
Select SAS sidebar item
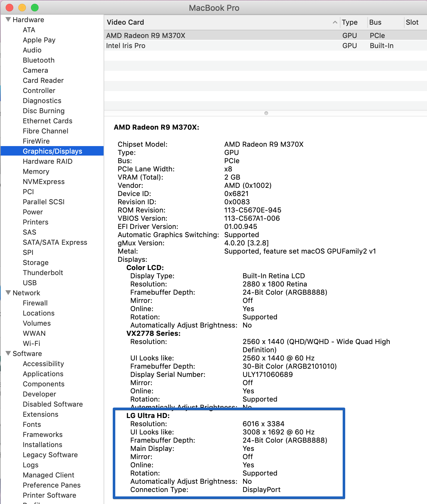click(x=30, y=232)
